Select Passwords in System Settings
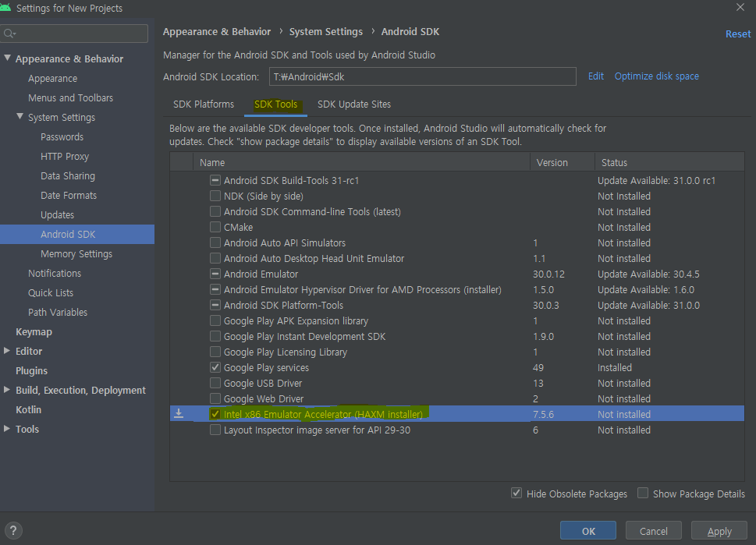Screen dimensions: 756x545 pos(62,137)
